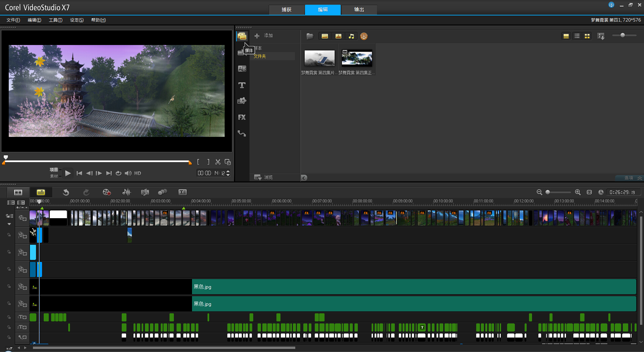This screenshot has height=352, width=644.
Task: Click the Record/Capture option reel icon
Action: [107, 192]
